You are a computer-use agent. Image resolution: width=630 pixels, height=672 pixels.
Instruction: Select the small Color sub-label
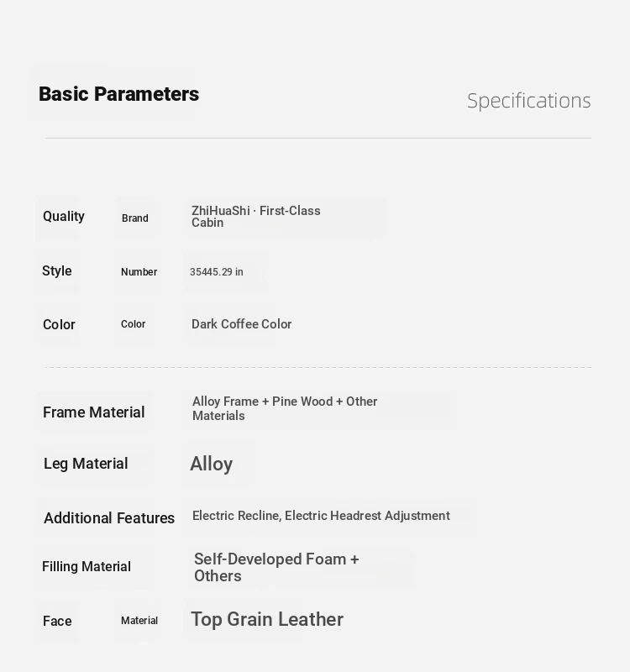(133, 324)
